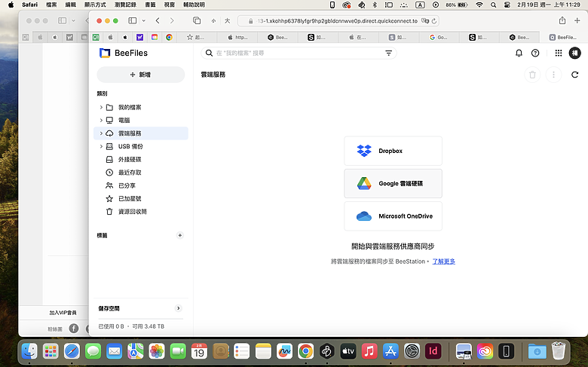Click the BeeFiles logo
The image size is (588, 367).
tap(124, 54)
